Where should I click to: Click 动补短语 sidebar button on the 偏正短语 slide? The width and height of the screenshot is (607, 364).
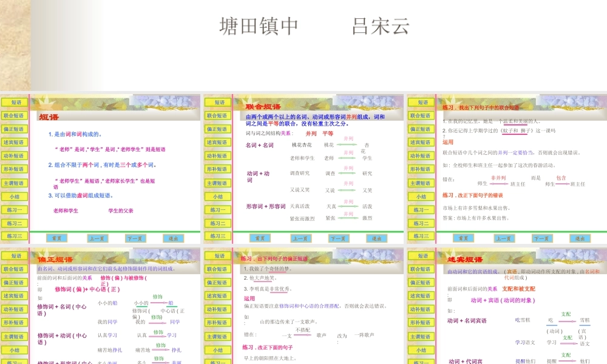point(15,309)
